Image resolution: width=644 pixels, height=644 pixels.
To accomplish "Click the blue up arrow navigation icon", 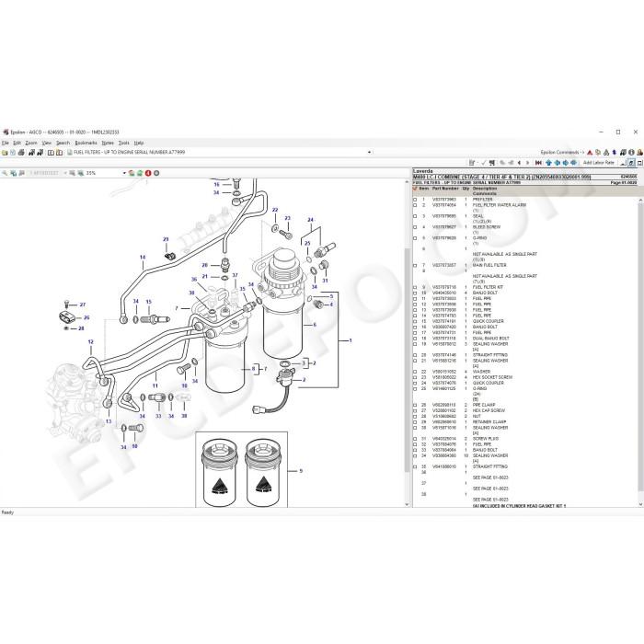I will (548, 163).
